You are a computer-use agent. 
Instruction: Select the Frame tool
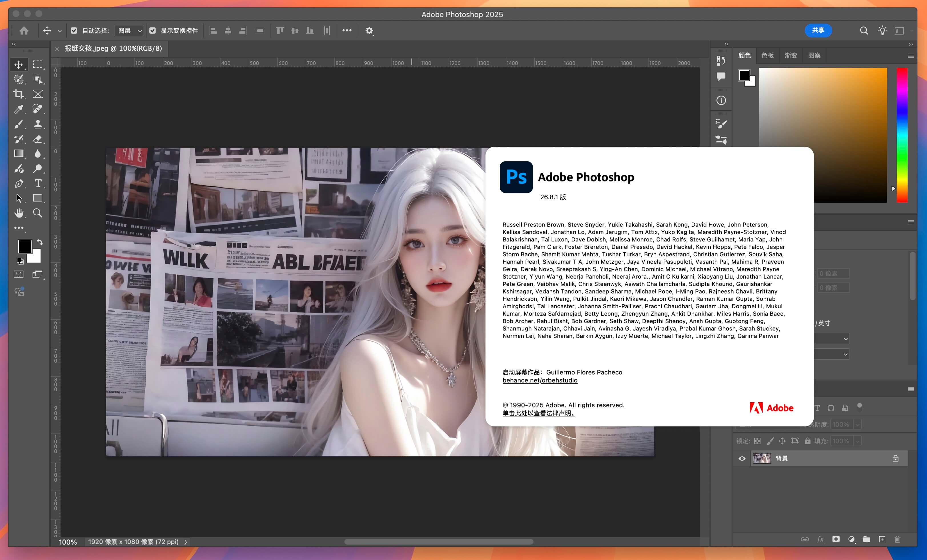[x=38, y=94]
